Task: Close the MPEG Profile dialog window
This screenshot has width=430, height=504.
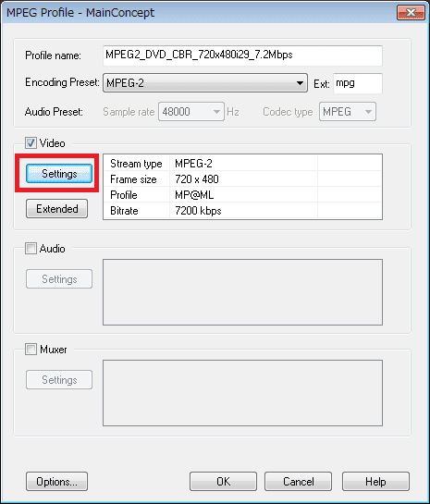Action: tap(411, 12)
